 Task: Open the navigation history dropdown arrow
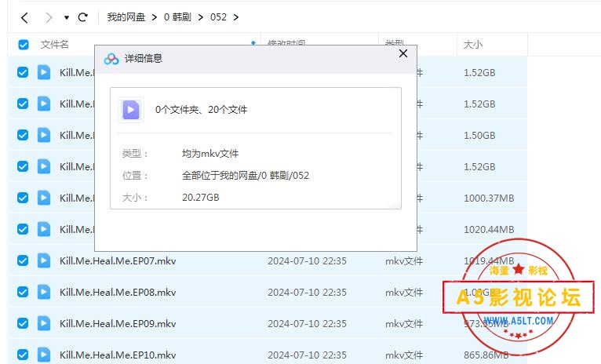pos(67,17)
